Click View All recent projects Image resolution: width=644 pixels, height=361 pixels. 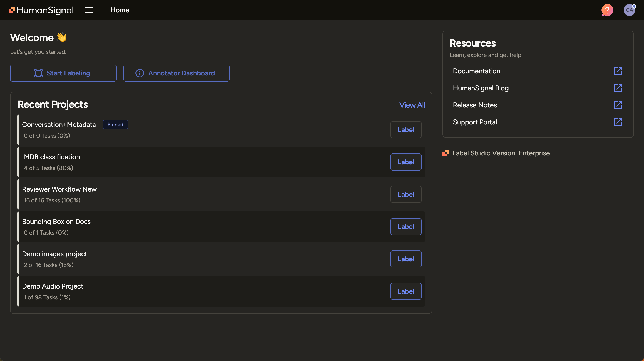412,105
